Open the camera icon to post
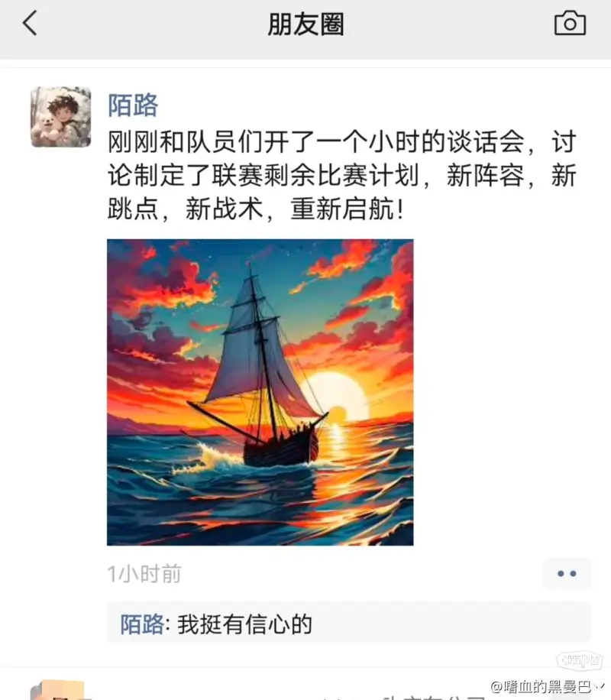 click(570, 23)
